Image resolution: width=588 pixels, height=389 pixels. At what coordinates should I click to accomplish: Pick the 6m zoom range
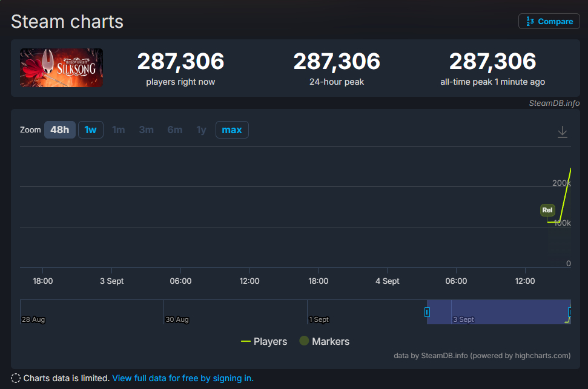click(x=175, y=129)
